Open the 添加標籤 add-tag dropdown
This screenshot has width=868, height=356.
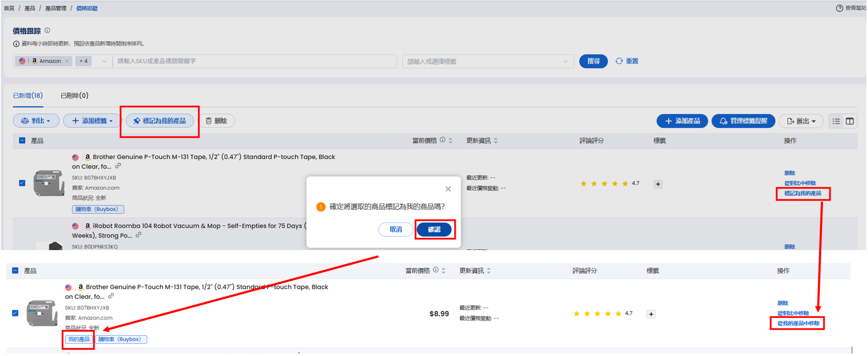pyautogui.click(x=92, y=121)
